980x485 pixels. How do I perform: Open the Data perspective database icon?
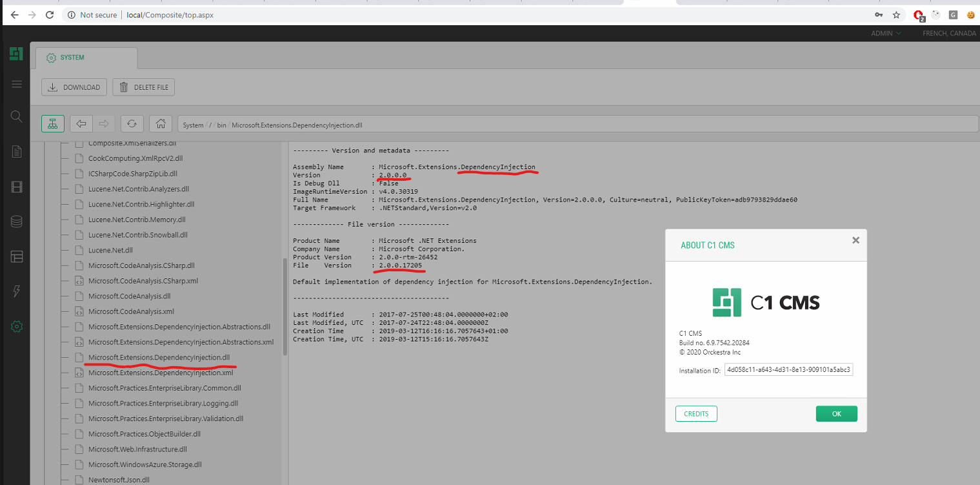coord(16,222)
